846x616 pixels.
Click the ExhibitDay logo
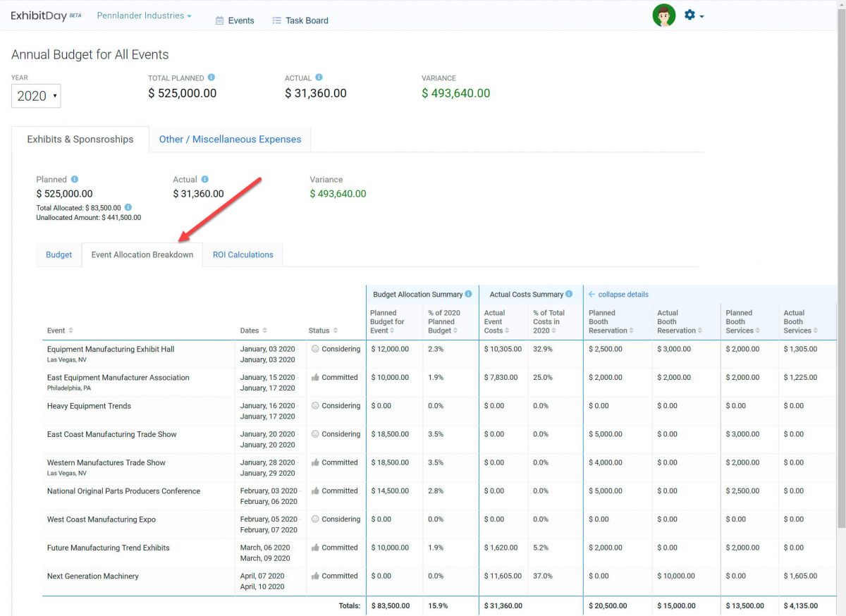[39, 15]
